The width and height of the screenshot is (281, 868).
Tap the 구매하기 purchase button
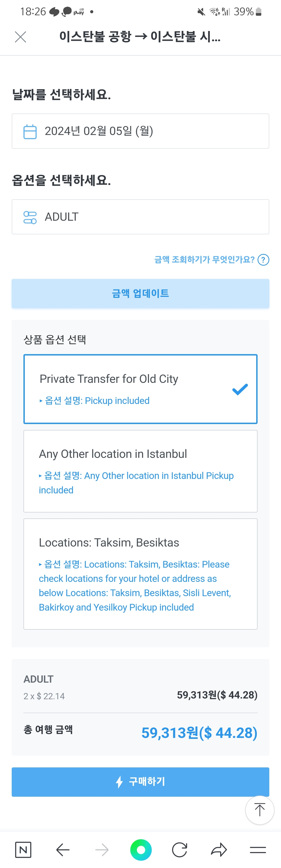tap(140, 782)
